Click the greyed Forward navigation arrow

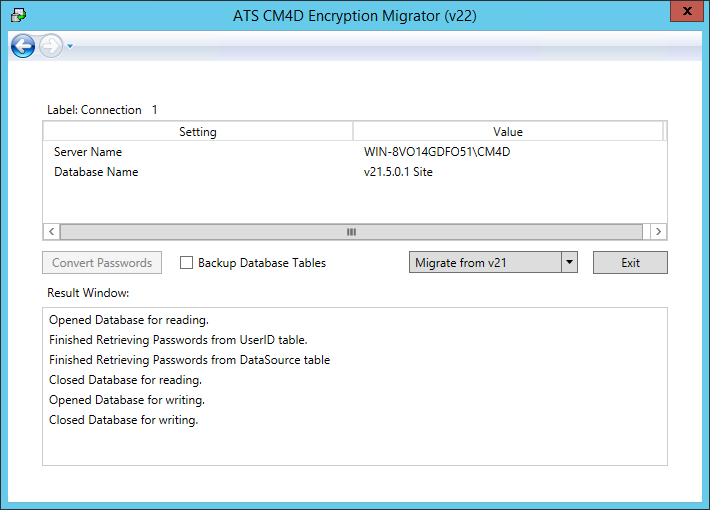click(x=50, y=46)
